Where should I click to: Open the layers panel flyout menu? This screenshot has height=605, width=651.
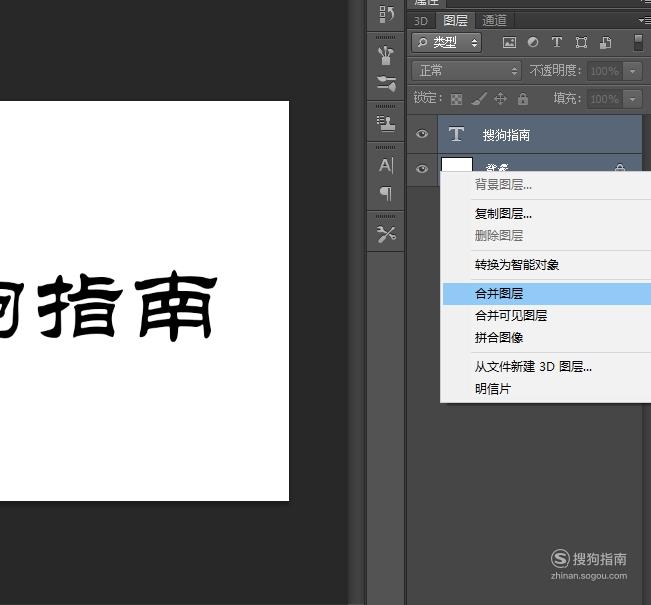(644, 20)
